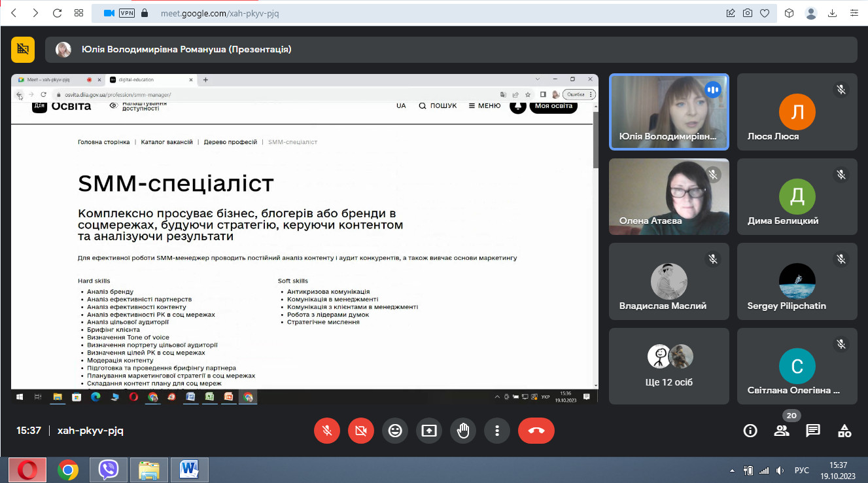Leave the call with red hang-up button

[536, 431]
